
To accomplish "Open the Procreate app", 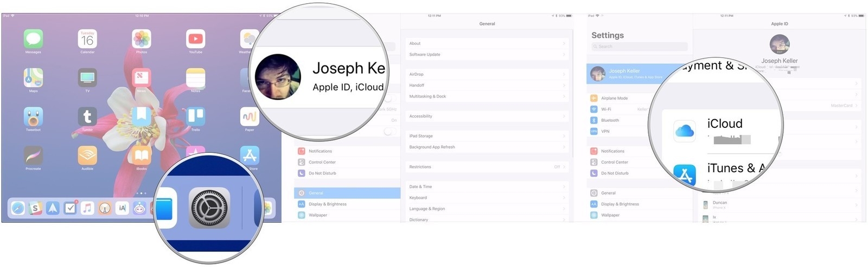I will pyautogui.click(x=33, y=156).
